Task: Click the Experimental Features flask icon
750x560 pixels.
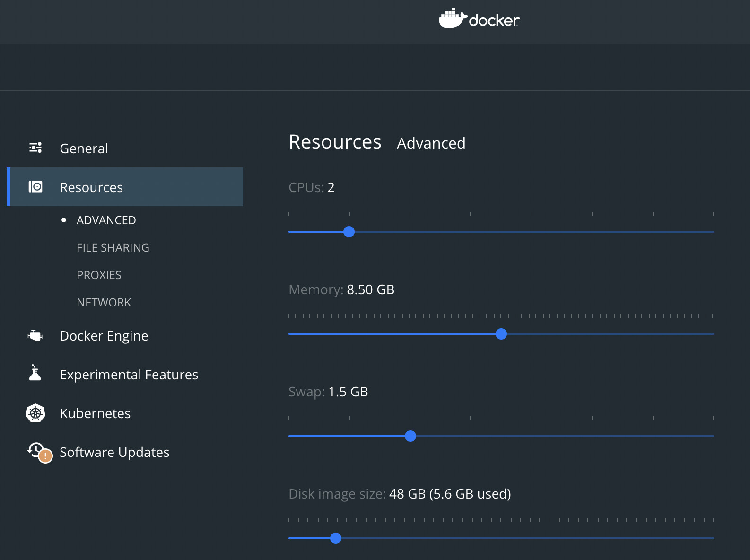Action: (35, 373)
